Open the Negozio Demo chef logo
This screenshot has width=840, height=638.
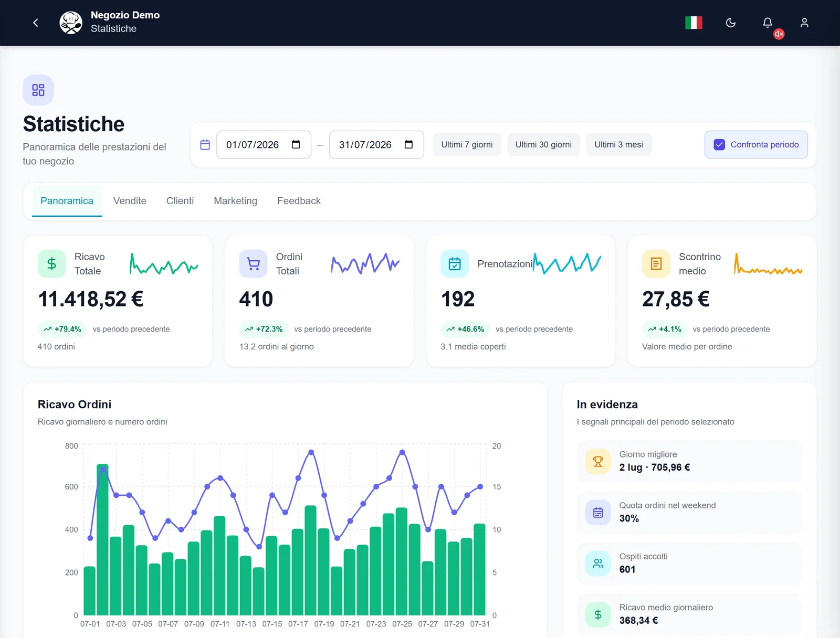coord(71,23)
